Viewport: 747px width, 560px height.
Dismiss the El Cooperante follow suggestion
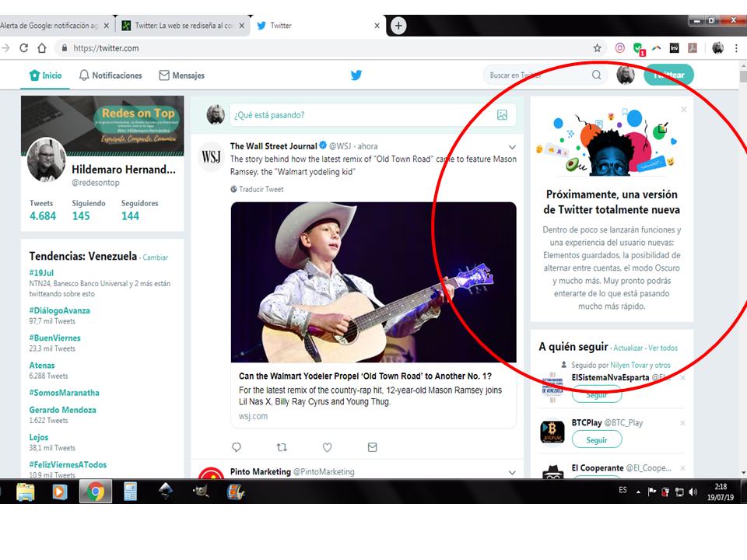tap(682, 468)
